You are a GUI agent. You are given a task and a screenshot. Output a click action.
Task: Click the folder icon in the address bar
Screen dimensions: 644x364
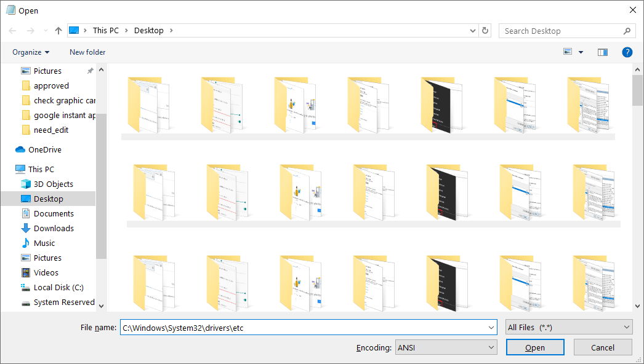point(76,30)
